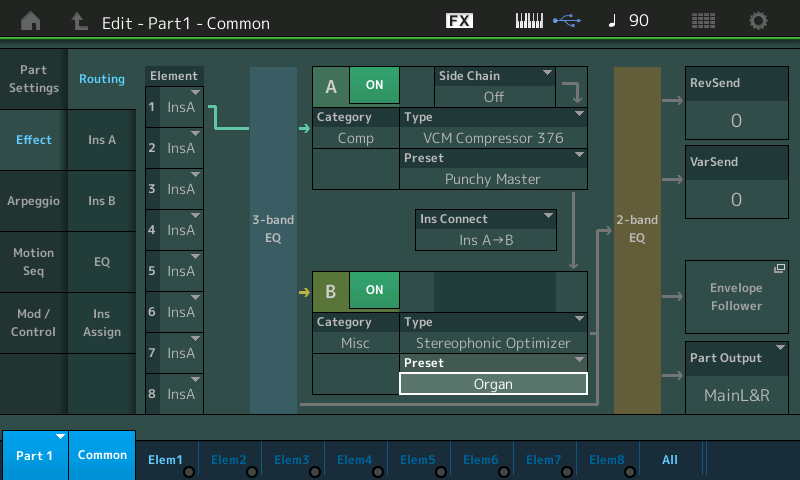Expand the Ins Connect dropdown
Image resolution: width=800 pixels, height=480 pixels.
pyautogui.click(x=486, y=229)
